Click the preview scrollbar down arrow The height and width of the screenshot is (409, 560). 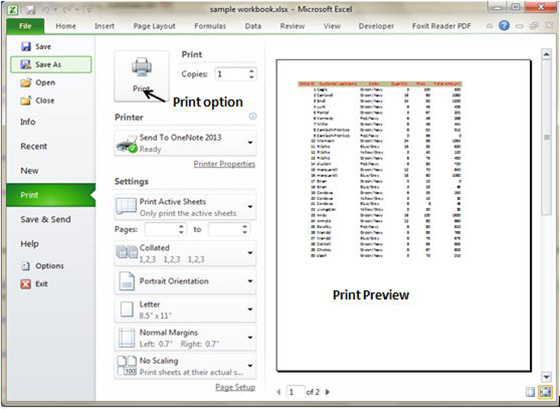(546, 376)
